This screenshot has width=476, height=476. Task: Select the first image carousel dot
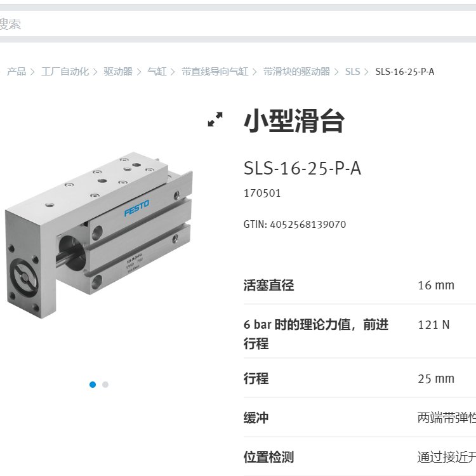coord(93,385)
